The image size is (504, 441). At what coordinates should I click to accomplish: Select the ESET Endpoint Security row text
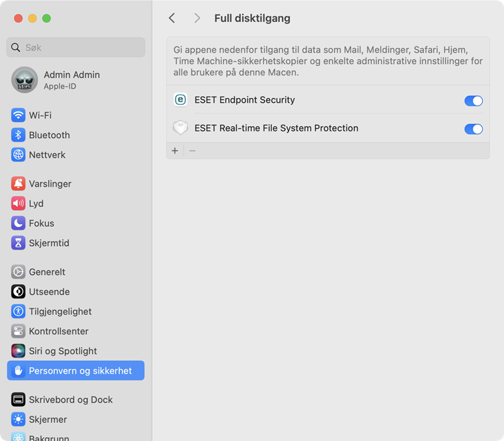click(x=245, y=99)
